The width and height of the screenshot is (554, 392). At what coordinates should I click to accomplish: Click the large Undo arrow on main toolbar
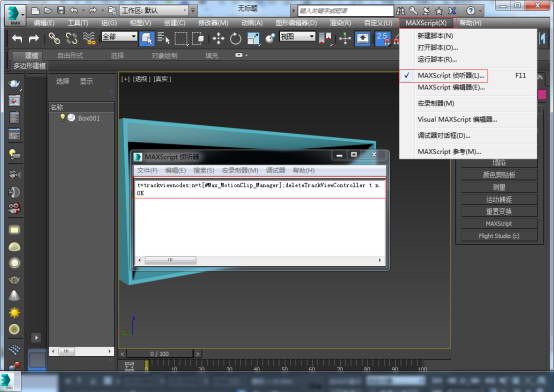point(17,38)
